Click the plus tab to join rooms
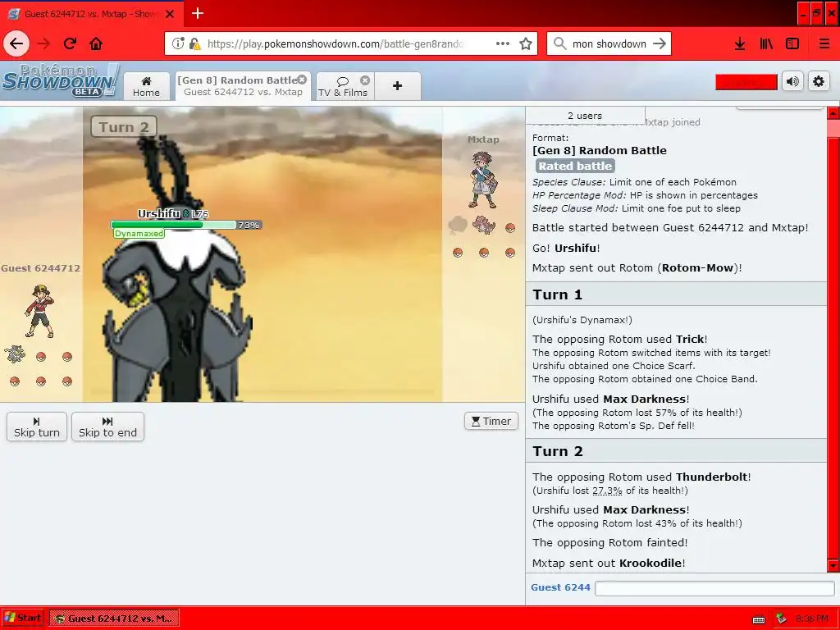 [x=398, y=85]
